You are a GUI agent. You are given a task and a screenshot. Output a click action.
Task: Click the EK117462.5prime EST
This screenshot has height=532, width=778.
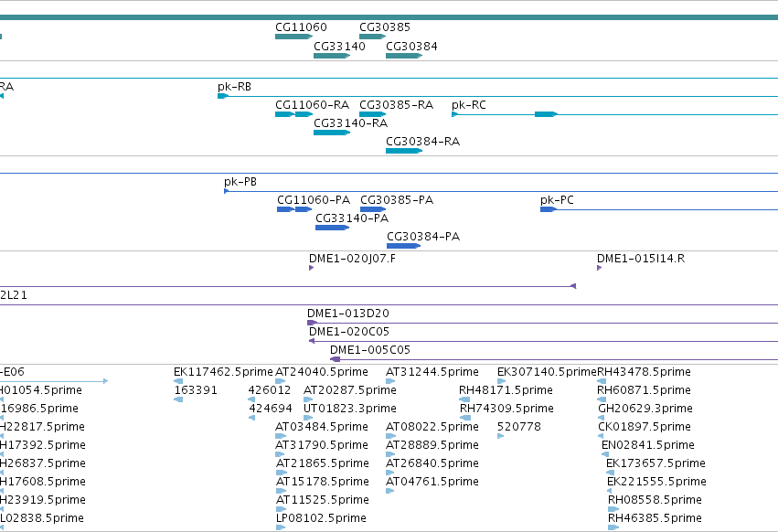pyautogui.click(x=178, y=381)
